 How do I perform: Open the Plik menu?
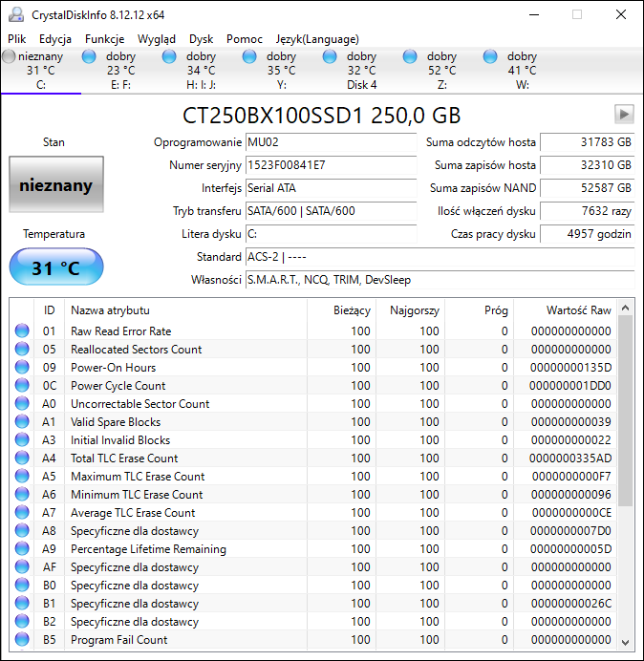pos(17,39)
